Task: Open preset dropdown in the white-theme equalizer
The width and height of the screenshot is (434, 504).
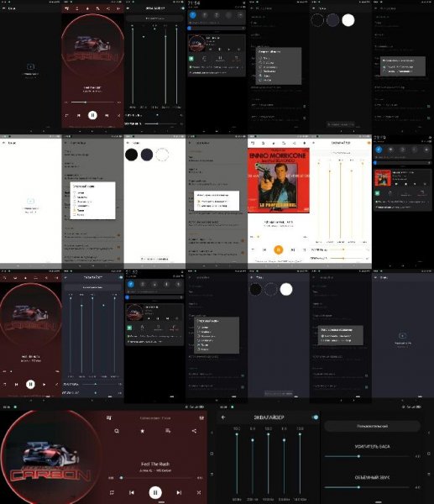Action: coord(341,153)
